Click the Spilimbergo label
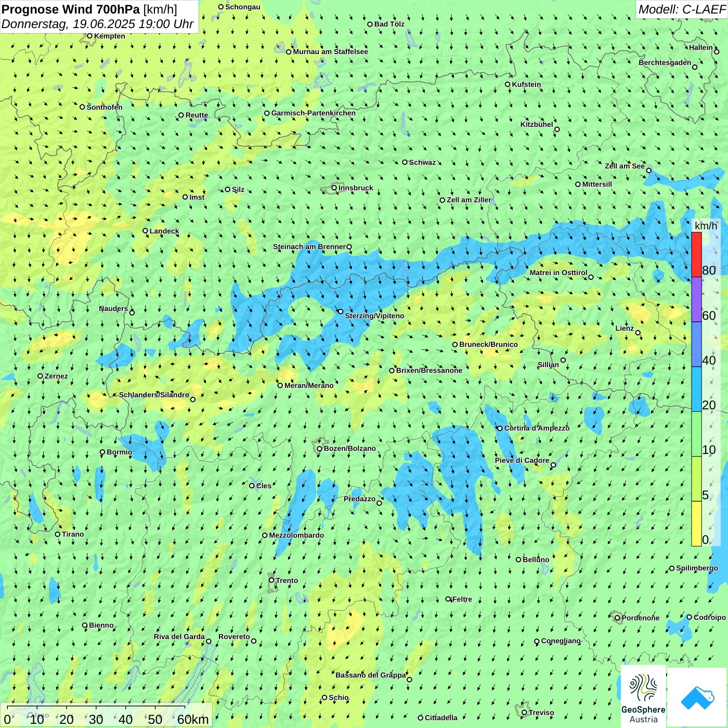728x728 pixels. coord(697,568)
